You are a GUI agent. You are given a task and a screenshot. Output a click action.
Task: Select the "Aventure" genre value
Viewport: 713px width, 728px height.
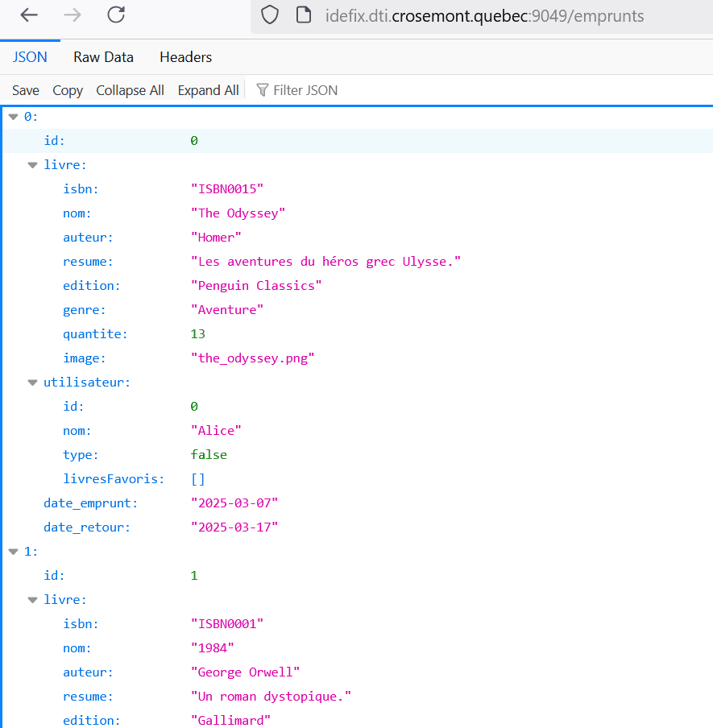tap(227, 310)
